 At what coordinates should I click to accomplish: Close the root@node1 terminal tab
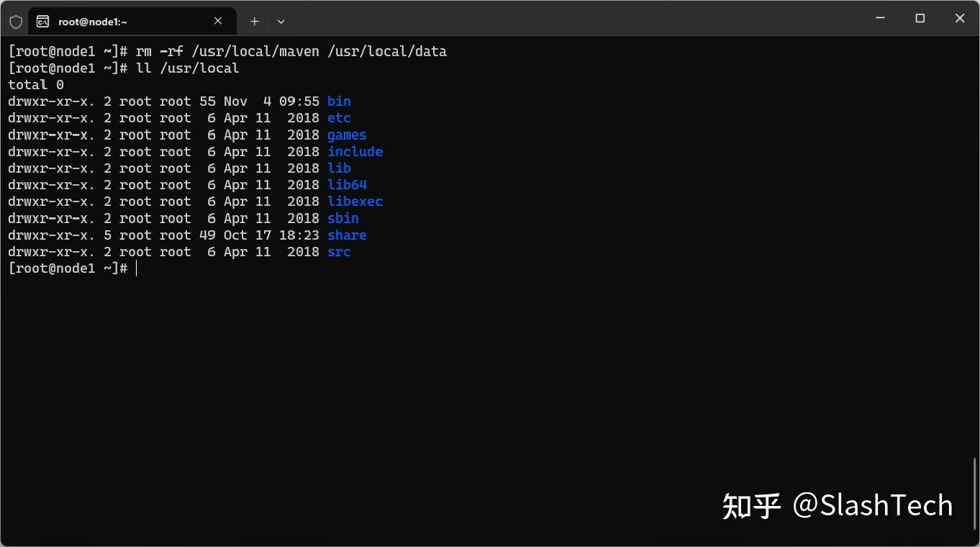click(218, 21)
